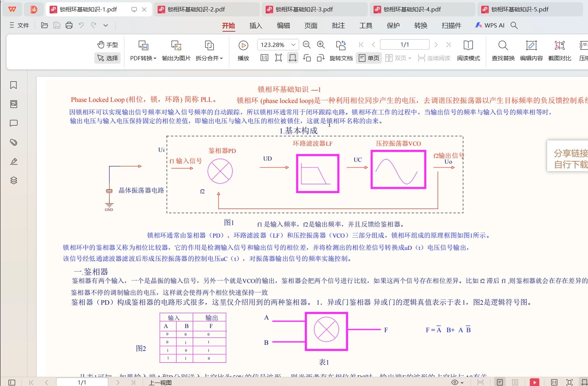Switch to the 保护 ribbon tab
This screenshot has width=588, height=386.
(x=393, y=26)
